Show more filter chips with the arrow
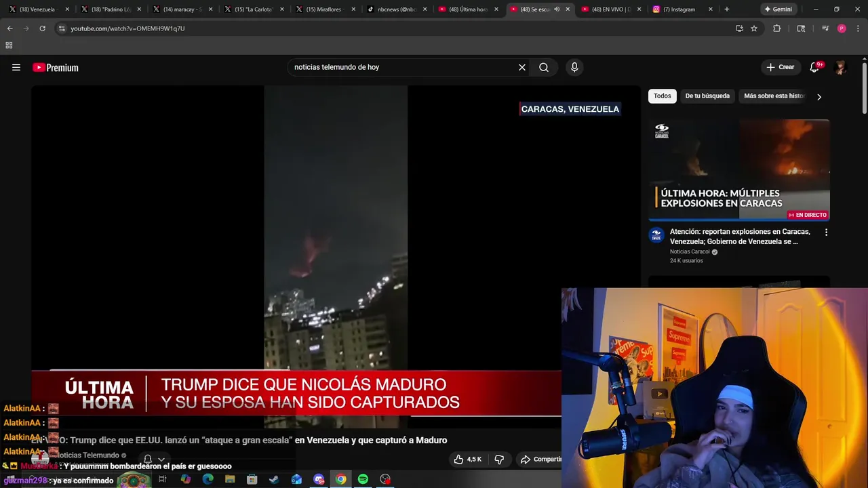The width and height of the screenshot is (868, 488). 818,96
